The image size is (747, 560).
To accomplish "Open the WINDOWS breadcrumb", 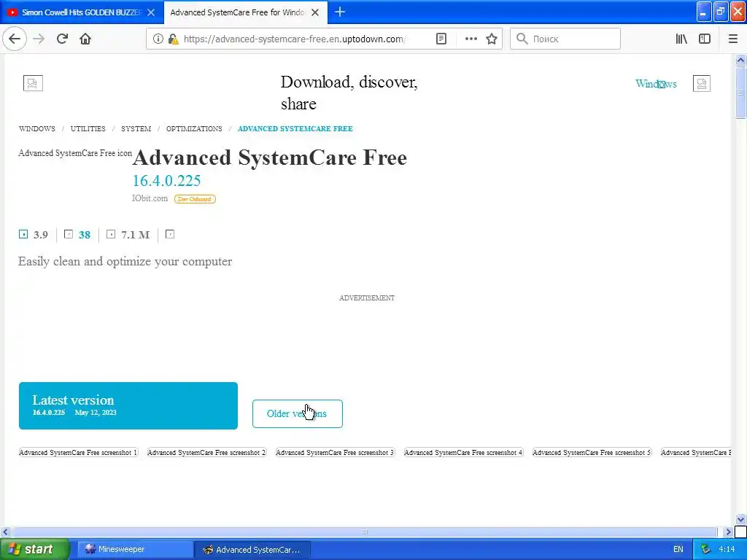I will (x=36, y=128).
